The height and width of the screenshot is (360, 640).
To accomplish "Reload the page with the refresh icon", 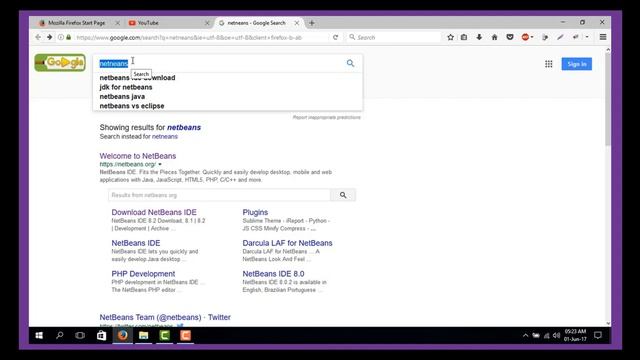I will [x=336, y=37].
